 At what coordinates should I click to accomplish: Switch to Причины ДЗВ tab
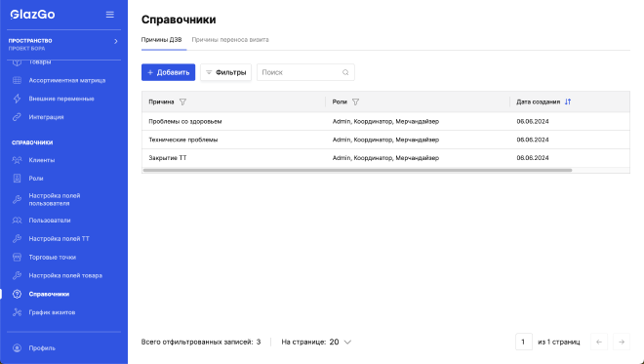161,40
